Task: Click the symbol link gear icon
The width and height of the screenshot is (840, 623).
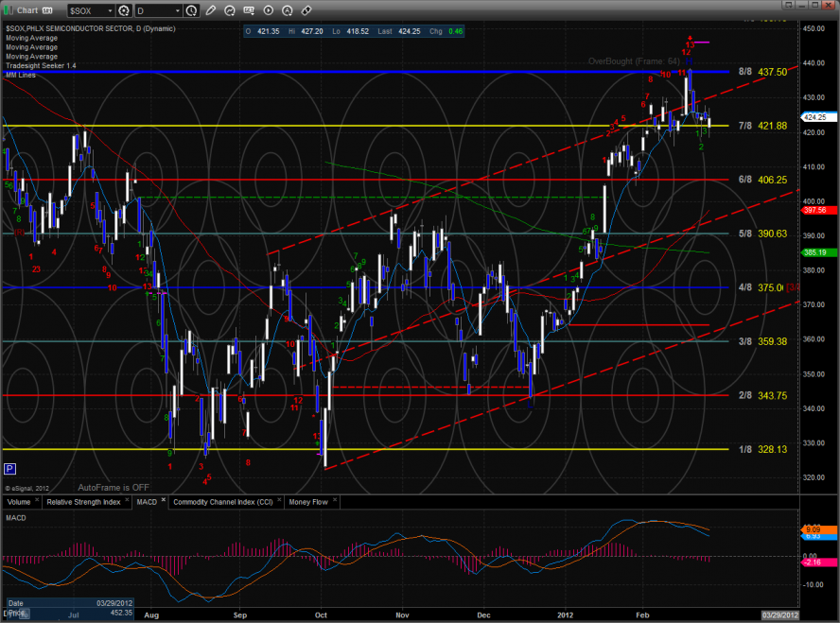Action: click(x=124, y=10)
